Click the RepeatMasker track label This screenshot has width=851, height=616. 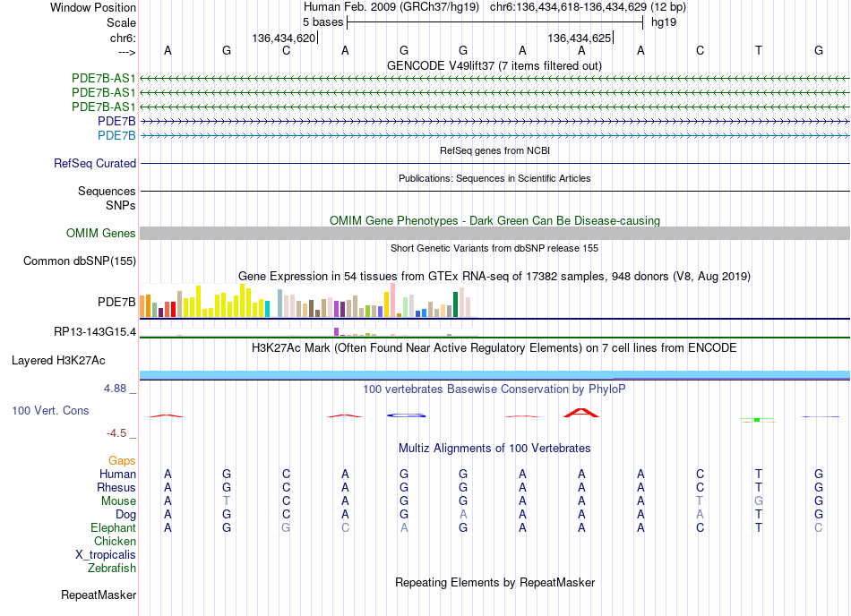pyautogui.click(x=99, y=595)
